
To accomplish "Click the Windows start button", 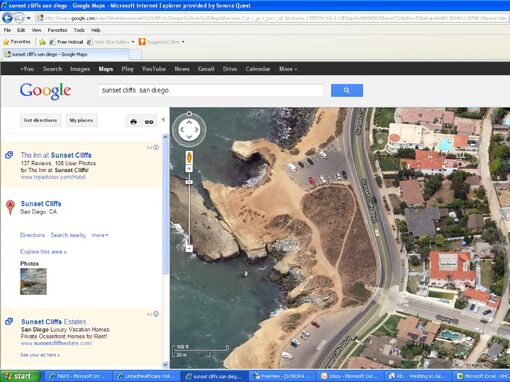I will pos(21,376).
